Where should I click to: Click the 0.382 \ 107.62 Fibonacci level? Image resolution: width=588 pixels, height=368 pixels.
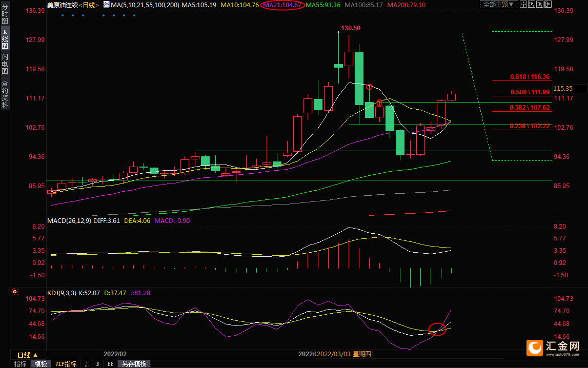tap(530, 108)
